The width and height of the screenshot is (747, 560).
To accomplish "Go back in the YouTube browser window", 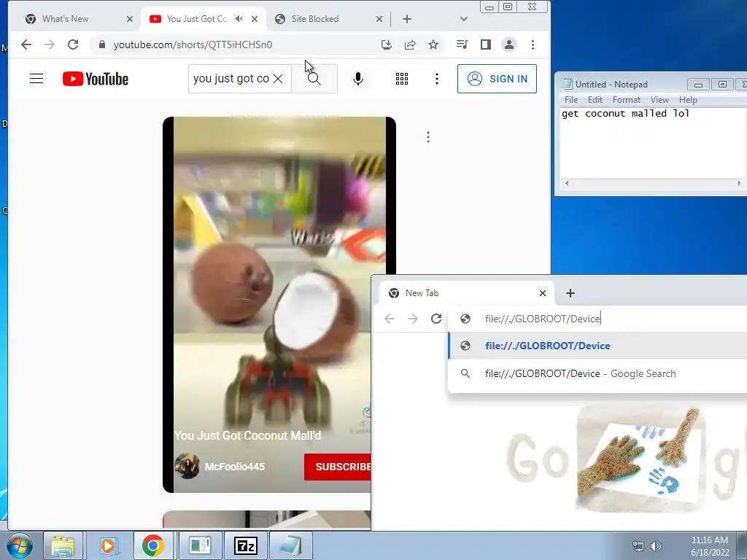I will pos(26,44).
